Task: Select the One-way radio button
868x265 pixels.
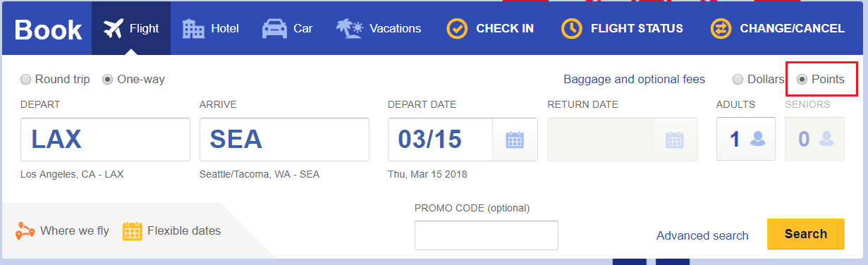Action: [108, 80]
